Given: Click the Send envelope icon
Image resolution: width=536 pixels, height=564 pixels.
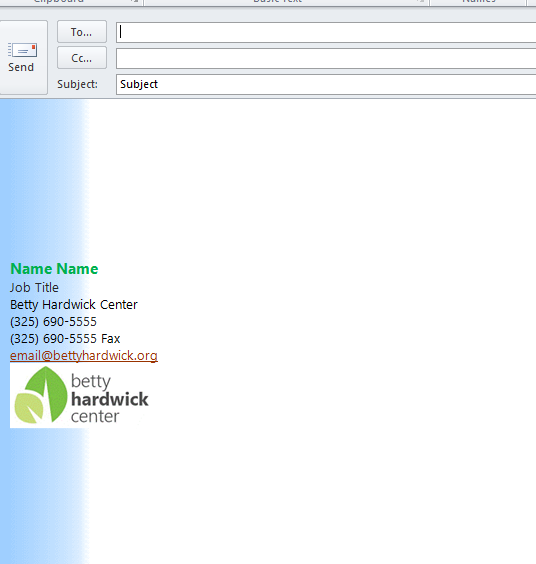Looking at the screenshot, I should 22,50.
